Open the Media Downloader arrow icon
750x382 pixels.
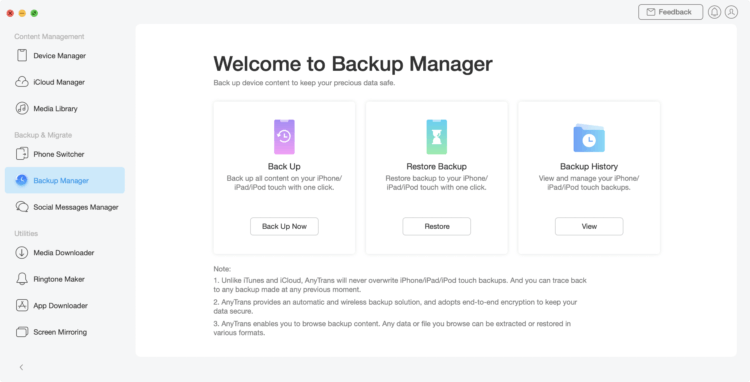click(x=22, y=252)
